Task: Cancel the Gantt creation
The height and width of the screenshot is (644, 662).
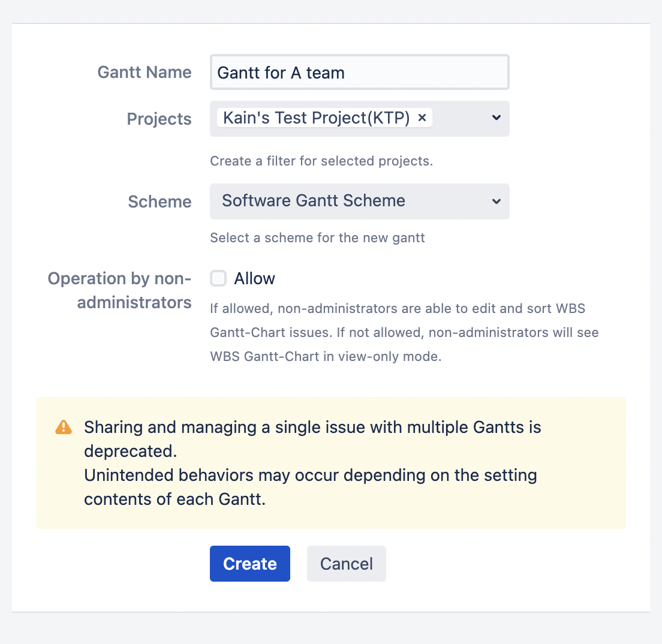Action: tap(346, 564)
